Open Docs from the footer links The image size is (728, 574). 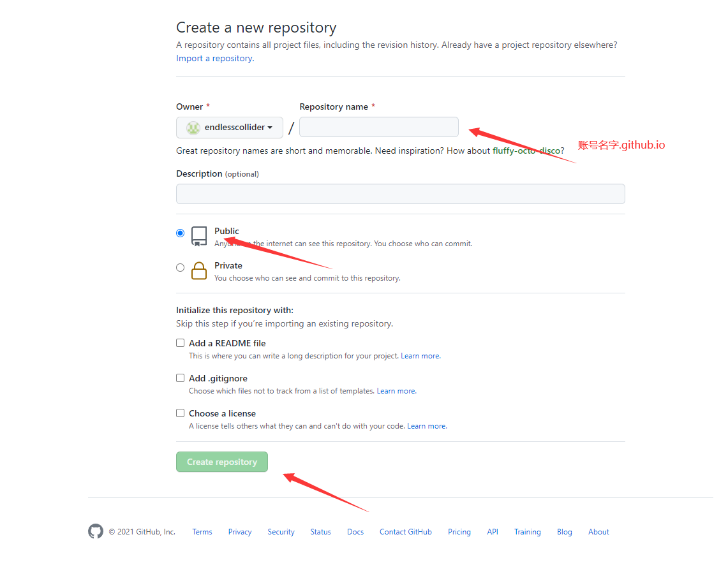click(355, 532)
